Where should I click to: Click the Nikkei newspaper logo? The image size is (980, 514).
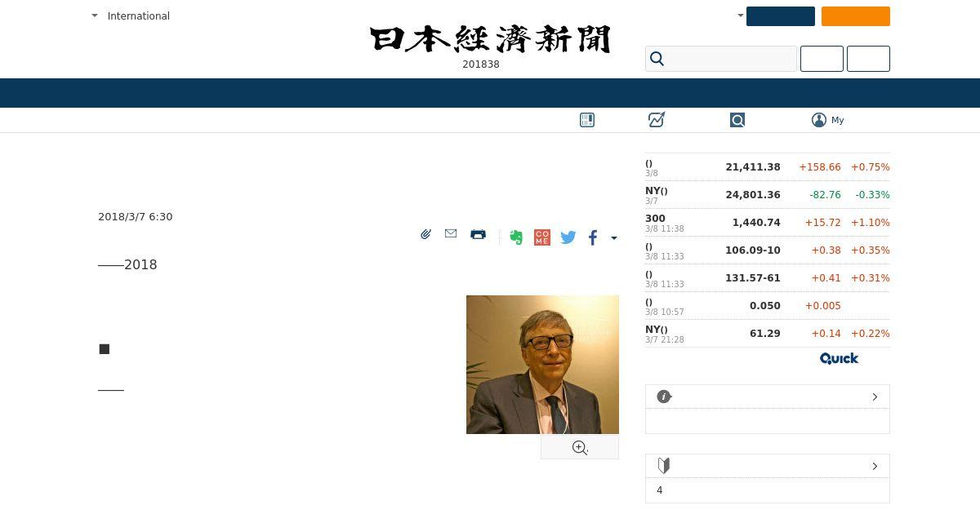490,39
